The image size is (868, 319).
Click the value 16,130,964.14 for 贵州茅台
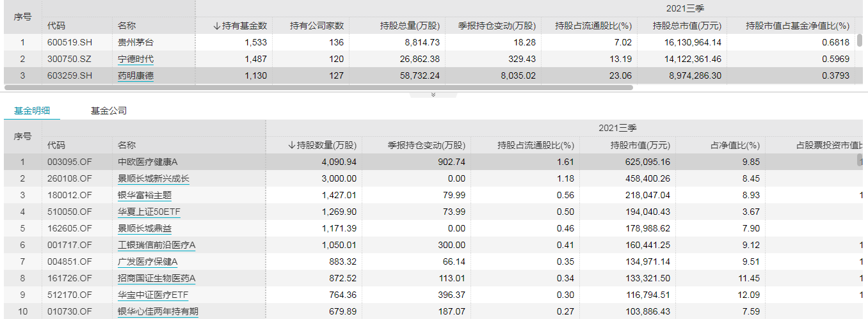tap(694, 42)
